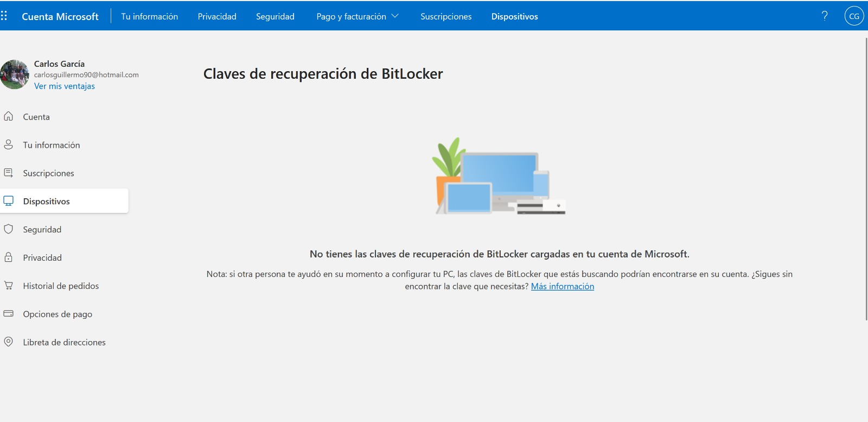
Task: Click the Suscripciones sidebar icon
Action: click(x=8, y=173)
